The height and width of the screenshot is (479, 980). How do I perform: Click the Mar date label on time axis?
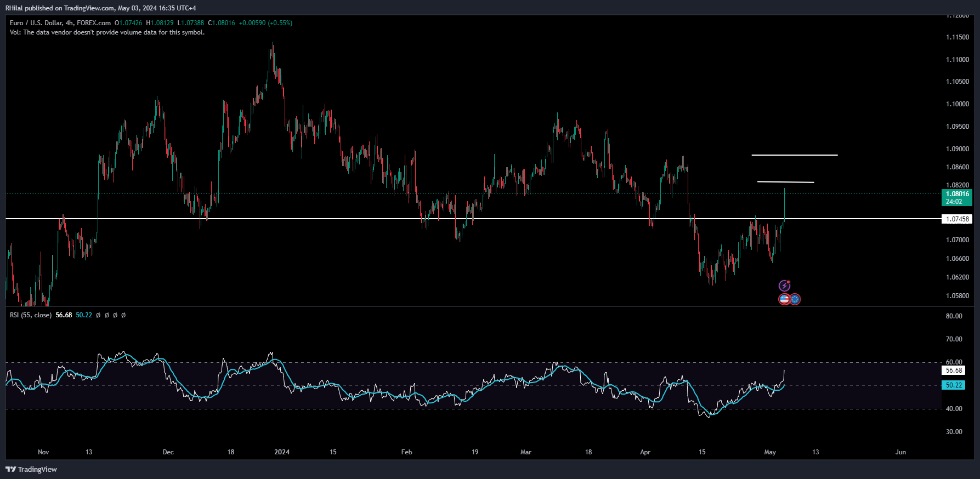click(x=526, y=452)
